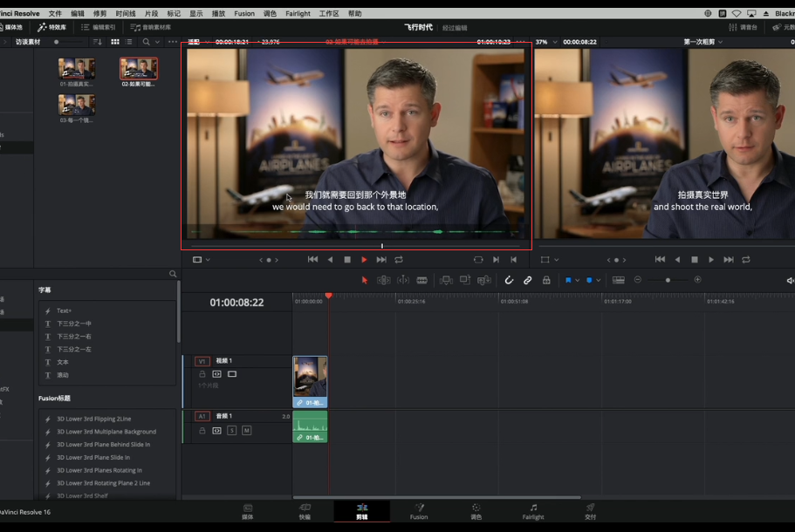Activate the Trim Edit Mode tool
This screenshot has width=795, height=532.
click(384, 280)
